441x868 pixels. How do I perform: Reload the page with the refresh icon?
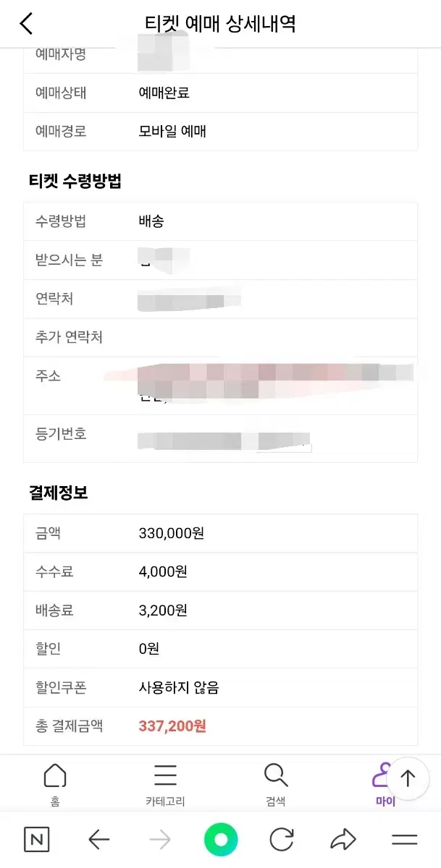coord(282,840)
